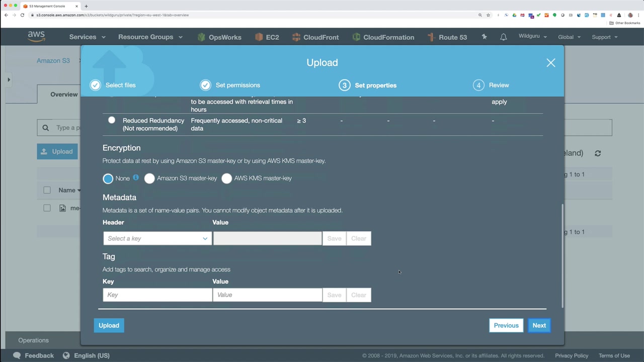The width and height of the screenshot is (644, 362).
Task: Select Reduced Redundancy storage class
Action: pos(112,120)
